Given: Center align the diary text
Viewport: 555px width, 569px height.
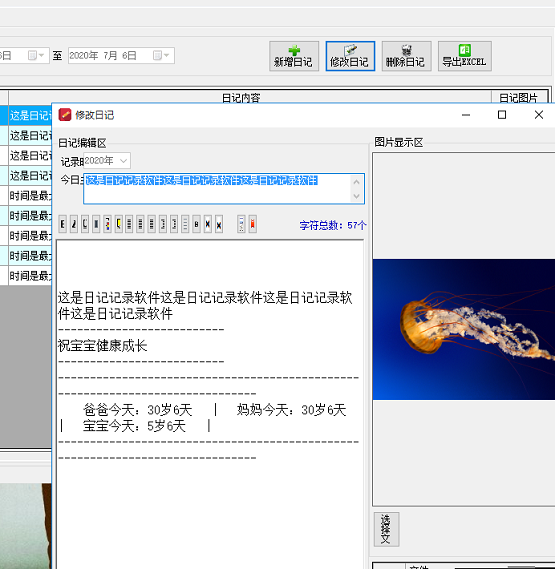Looking at the screenshot, I should 140,224.
